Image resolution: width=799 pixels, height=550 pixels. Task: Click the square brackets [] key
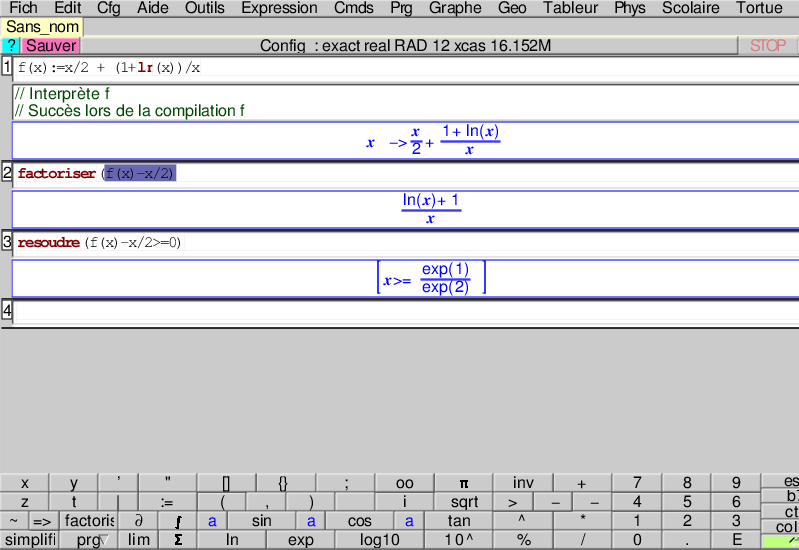point(226,483)
